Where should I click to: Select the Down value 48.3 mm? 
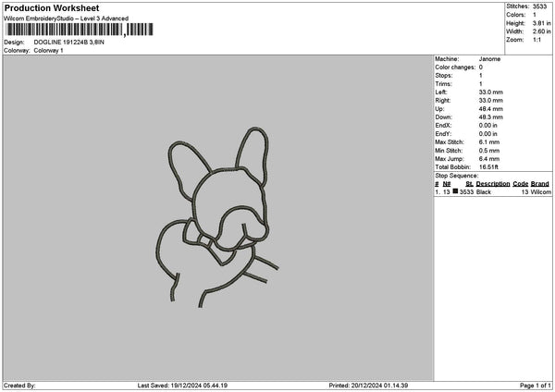[x=490, y=117]
